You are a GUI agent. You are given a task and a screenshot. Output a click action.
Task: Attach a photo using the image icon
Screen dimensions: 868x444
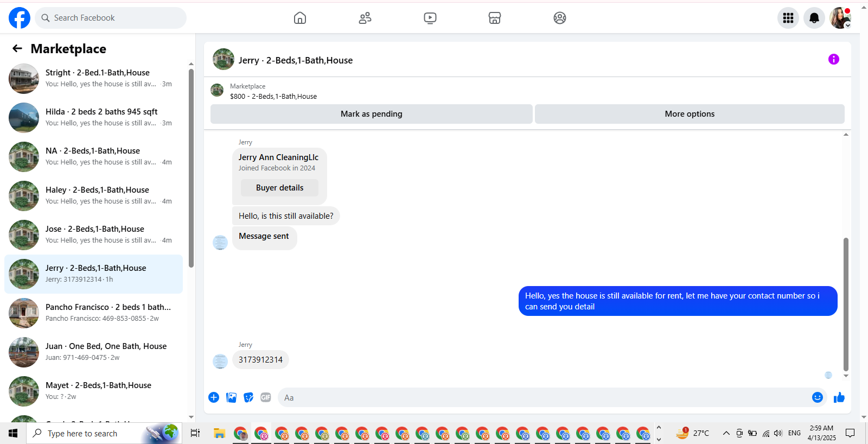231,397
